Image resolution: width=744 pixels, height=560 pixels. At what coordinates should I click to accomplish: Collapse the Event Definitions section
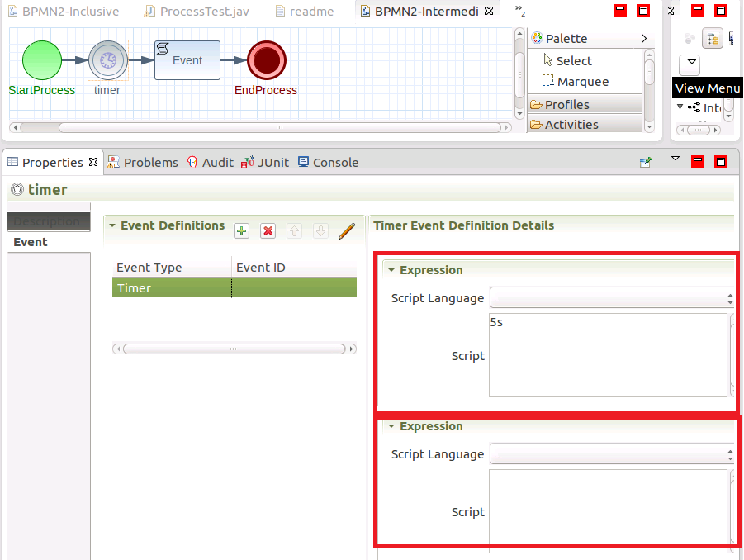tap(113, 225)
